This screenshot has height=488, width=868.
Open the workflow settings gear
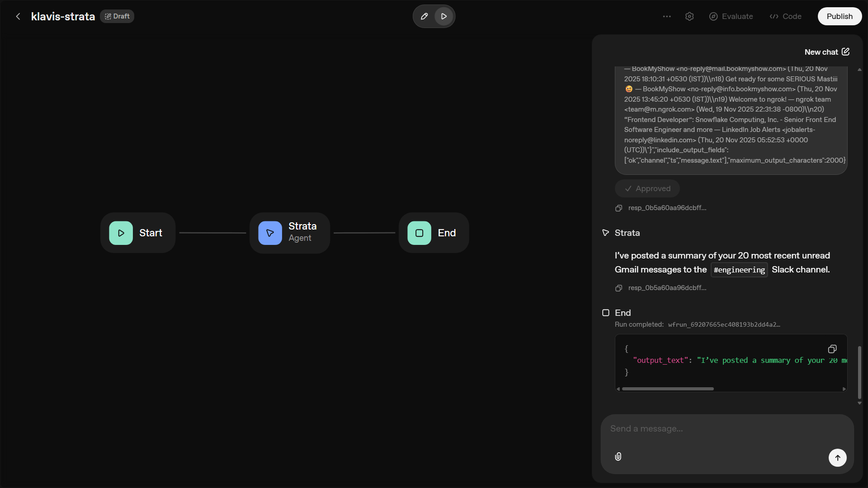click(689, 16)
